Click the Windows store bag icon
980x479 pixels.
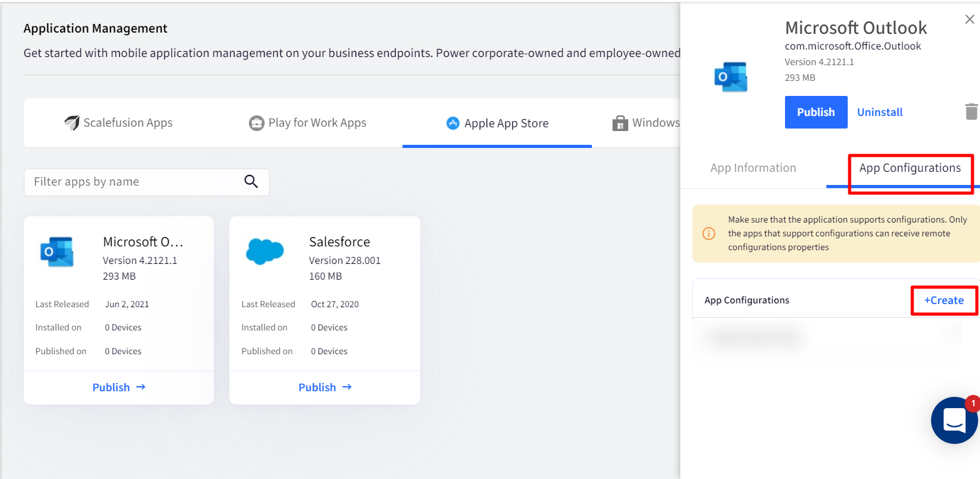pyautogui.click(x=620, y=123)
